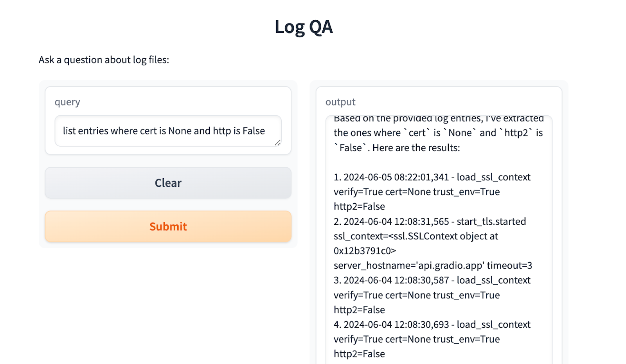Click "Ask a question about log files" text
The width and height of the screenshot is (626, 364).
tap(104, 60)
